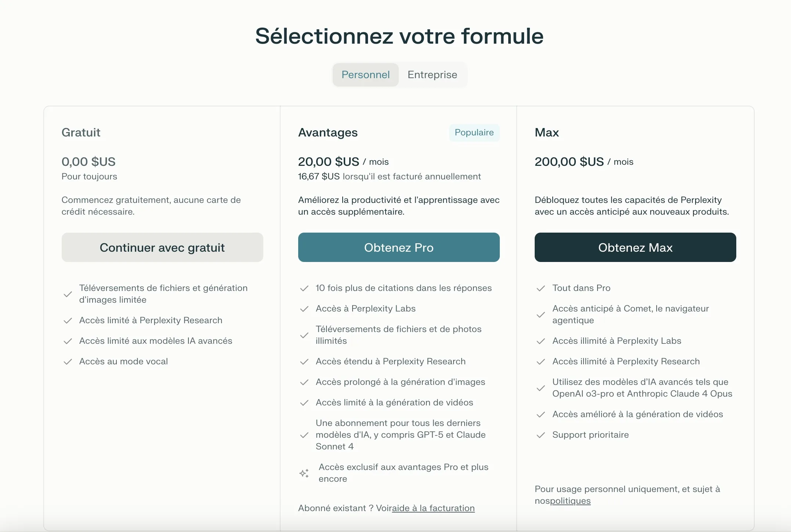Screen dimensions: 791x532
Task: Click checkmark next to Accès au mode vocal
Action: pos(68,362)
